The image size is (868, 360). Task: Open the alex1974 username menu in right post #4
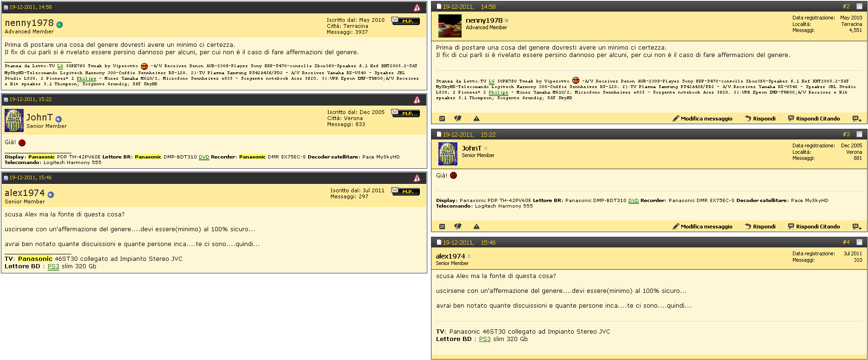(450, 256)
